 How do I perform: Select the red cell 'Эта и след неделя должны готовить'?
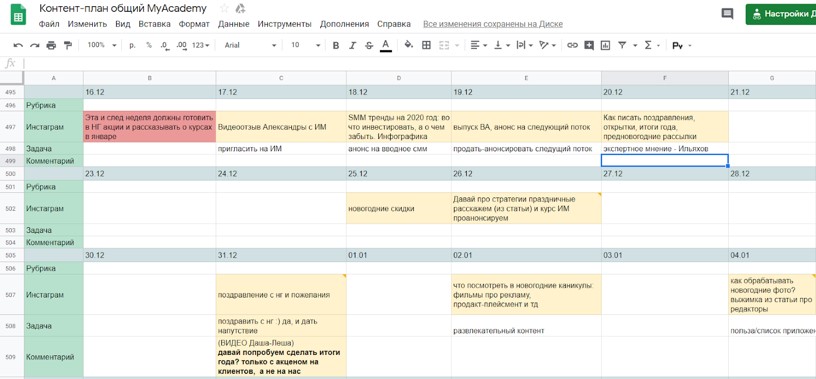coord(149,127)
